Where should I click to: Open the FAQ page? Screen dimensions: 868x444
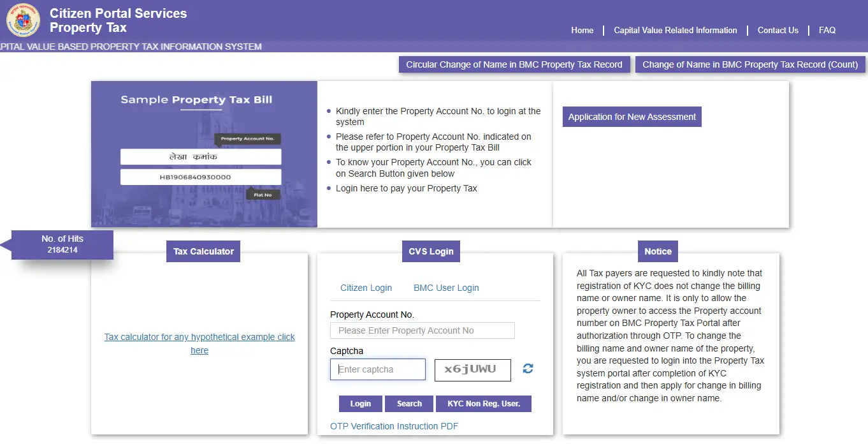(827, 30)
